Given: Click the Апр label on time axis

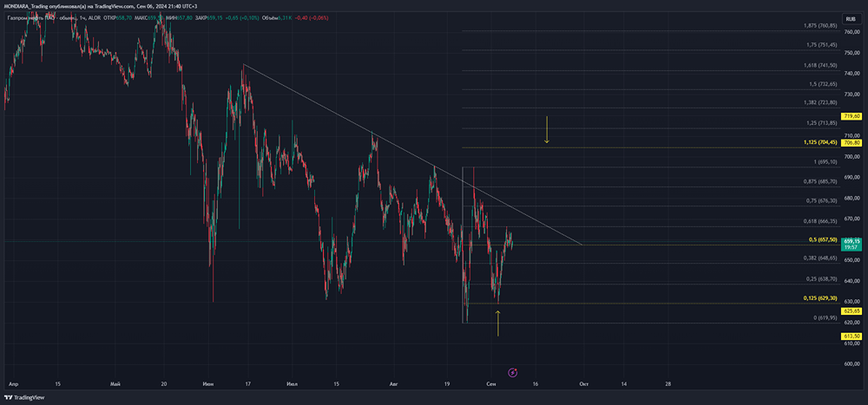Looking at the screenshot, I should (x=13, y=383).
